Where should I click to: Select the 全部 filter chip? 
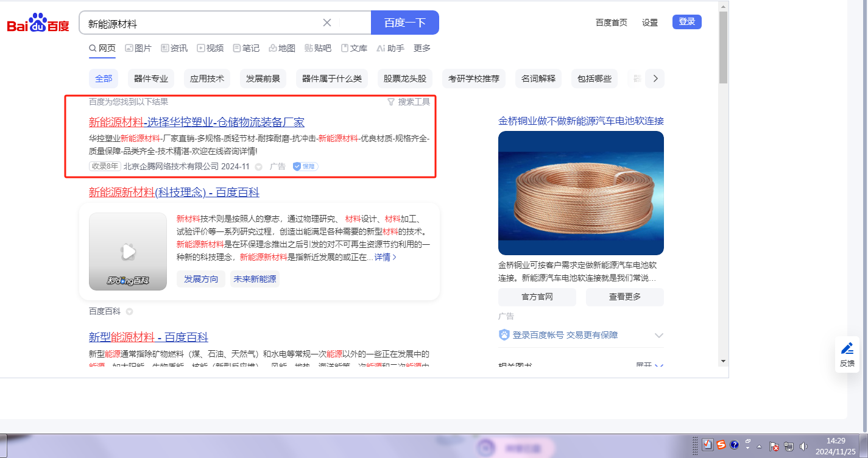(104, 79)
